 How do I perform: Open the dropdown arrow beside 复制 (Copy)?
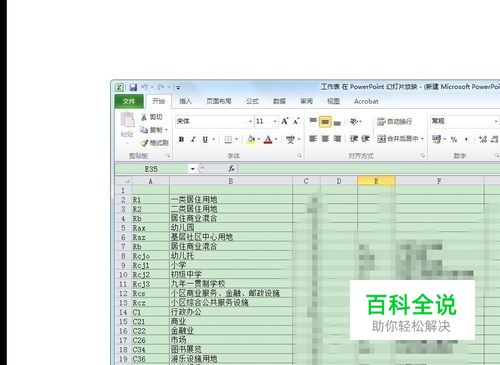[x=166, y=130]
